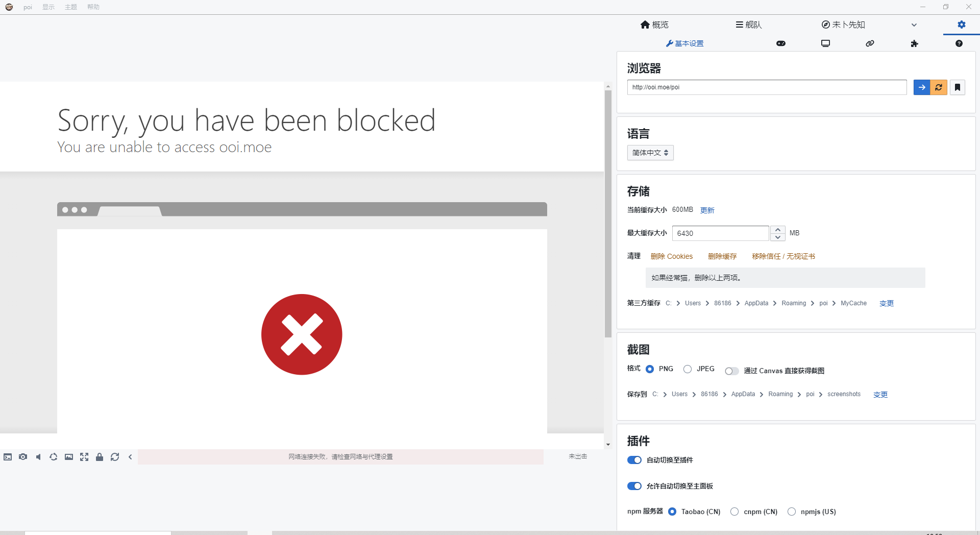This screenshot has width=980, height=535.
Task: Navigate to URL with blue arrow button
Action: pos(922,87)
